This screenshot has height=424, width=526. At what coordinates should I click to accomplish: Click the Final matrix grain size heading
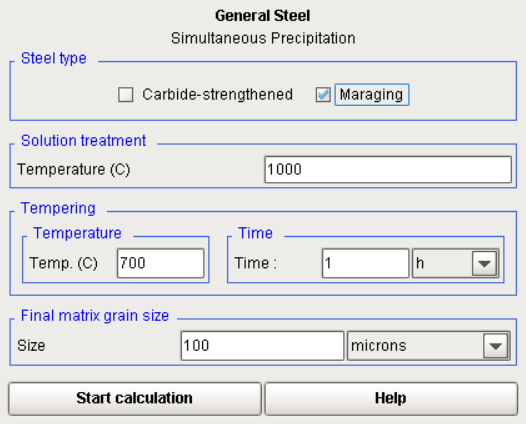pos(95,316)
